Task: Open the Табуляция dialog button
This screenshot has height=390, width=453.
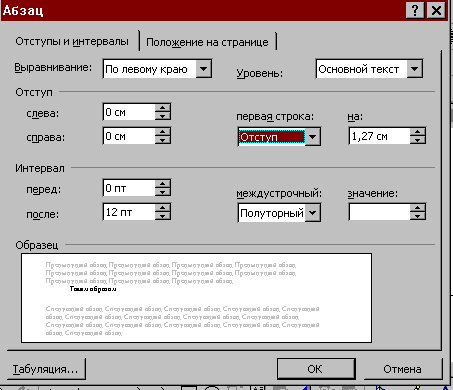Action: click(46, 369)
